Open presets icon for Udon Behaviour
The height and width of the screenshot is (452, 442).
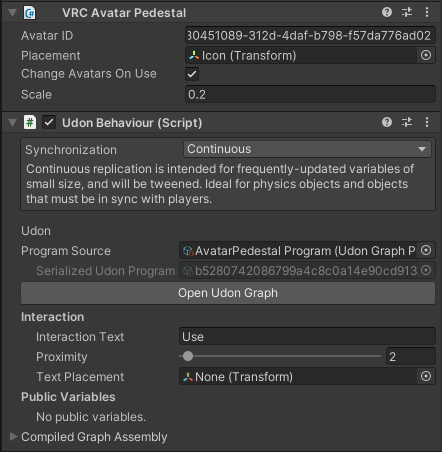tap(407, 122)
